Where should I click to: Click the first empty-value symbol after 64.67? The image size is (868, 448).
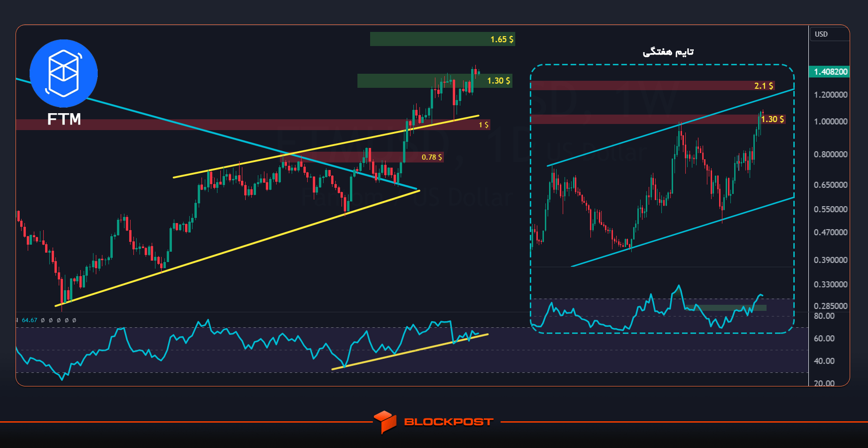(43, 320)
